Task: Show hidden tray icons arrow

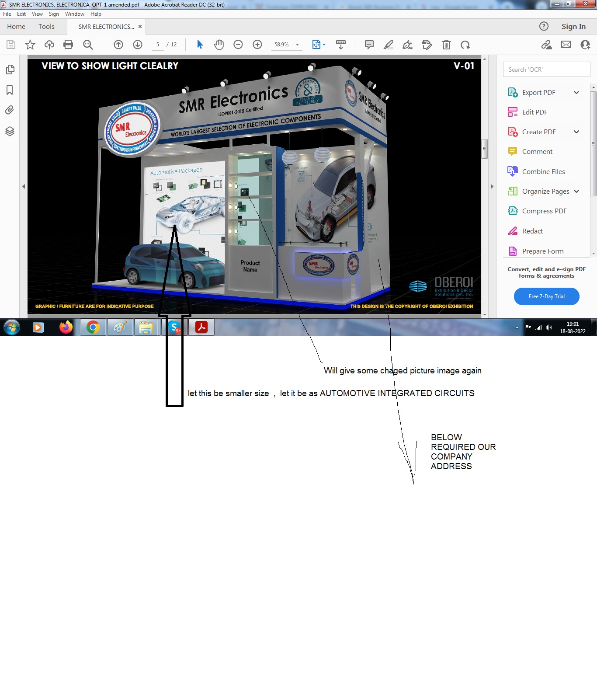Action: coord(517,327)
